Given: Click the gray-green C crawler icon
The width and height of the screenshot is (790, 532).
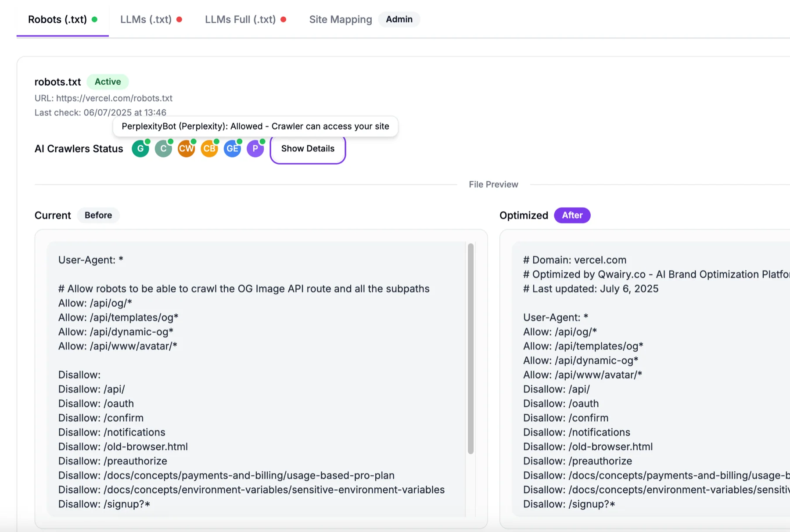Looking at the screenshot, I should (x=163, y=149).
